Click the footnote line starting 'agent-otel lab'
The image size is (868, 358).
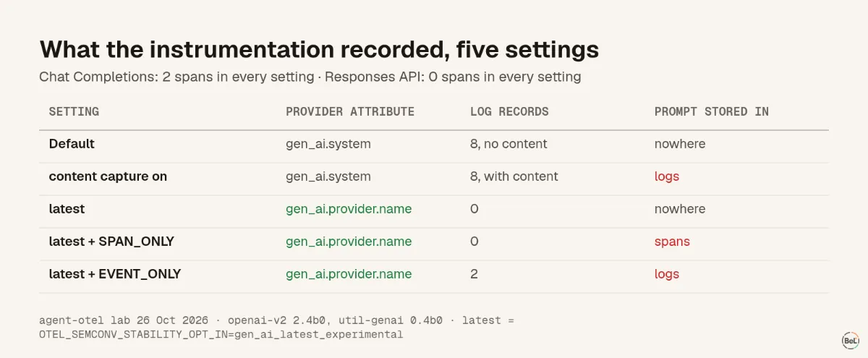pyautogui.click(x=276, y=320)
